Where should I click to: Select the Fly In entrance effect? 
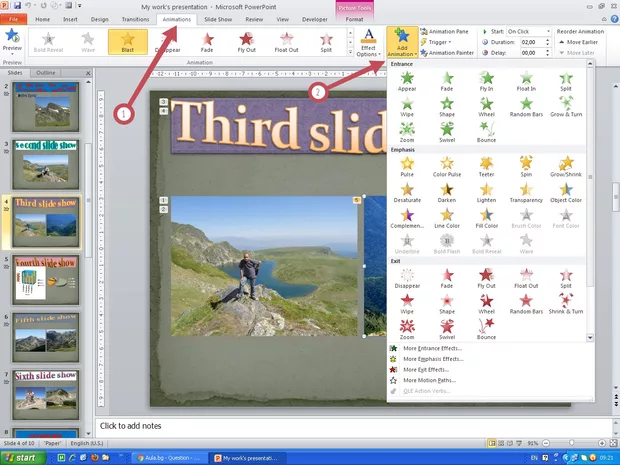(486, 82)
